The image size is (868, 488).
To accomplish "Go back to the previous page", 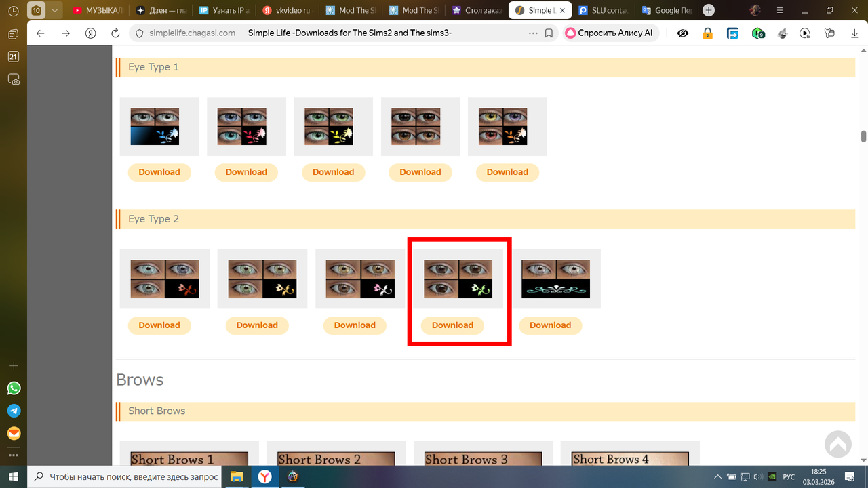I will coord(41,33).
